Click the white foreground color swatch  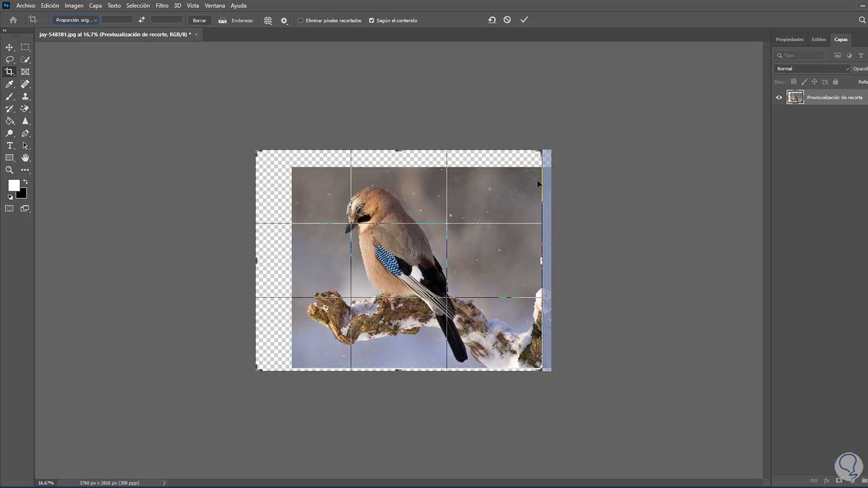[13, 185]
